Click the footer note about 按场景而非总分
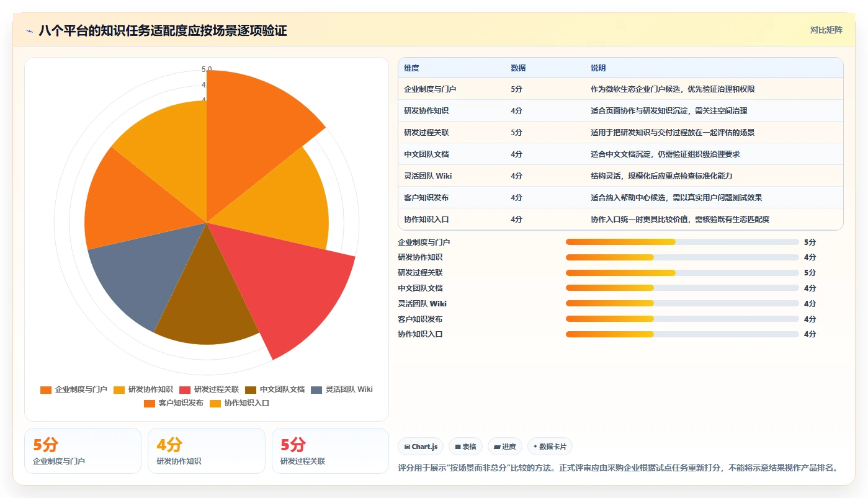 click(618, 468)
